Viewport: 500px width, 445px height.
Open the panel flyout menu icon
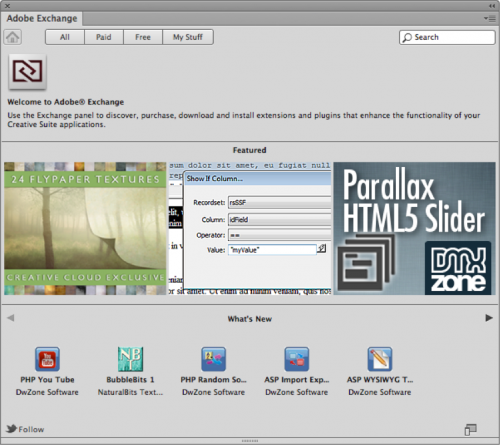point(490,19)
